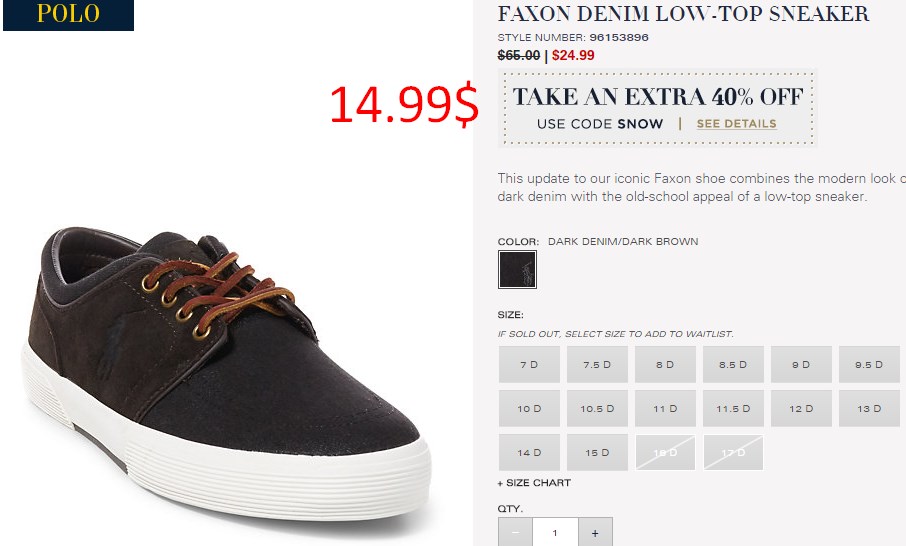906x546 pixels.
Task: Choose size 7 D
Action: [x=529, y=365]
